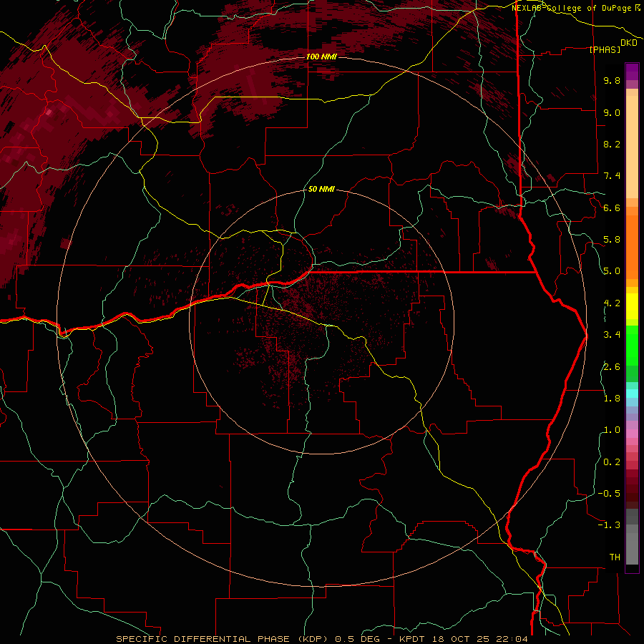Click the '50 NMI' range ring label
644x644 pixels.
point(321,189)
